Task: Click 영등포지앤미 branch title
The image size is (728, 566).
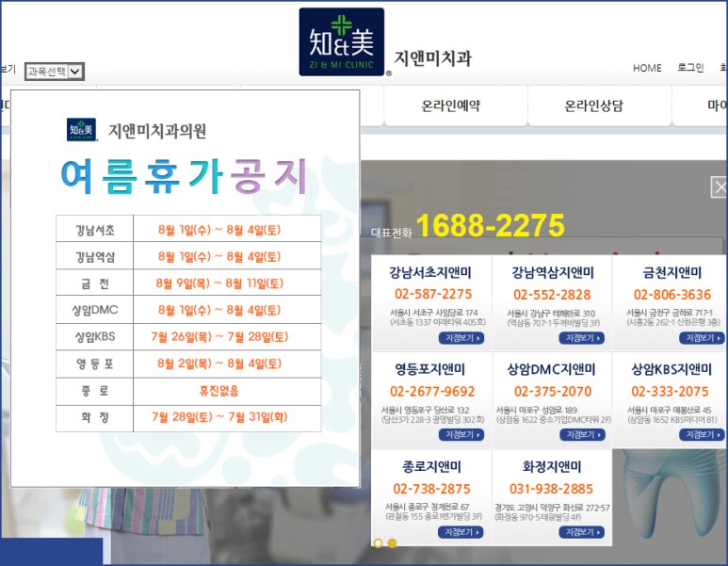Action: tap(430, 369)
